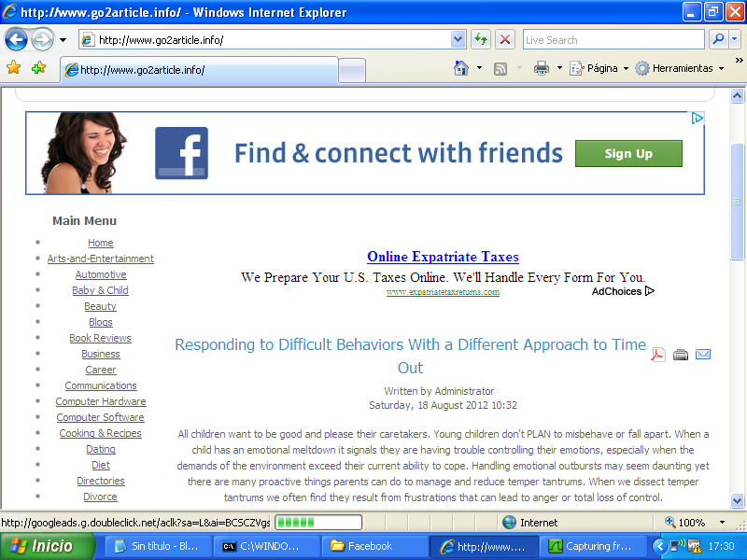Stop loading with the red X icon
The width and height of the screenshot is (747, 560).
click(x=505, y=39)
